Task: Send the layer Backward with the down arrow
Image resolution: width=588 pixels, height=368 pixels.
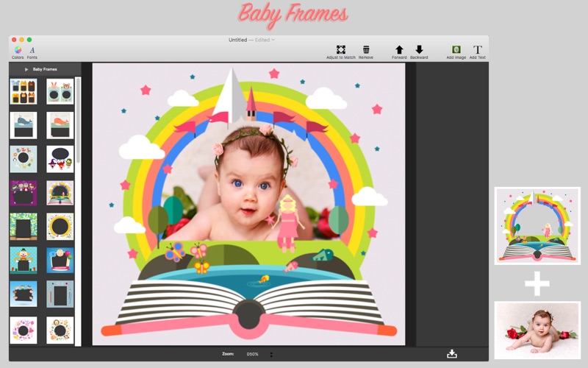Action: 419,49
